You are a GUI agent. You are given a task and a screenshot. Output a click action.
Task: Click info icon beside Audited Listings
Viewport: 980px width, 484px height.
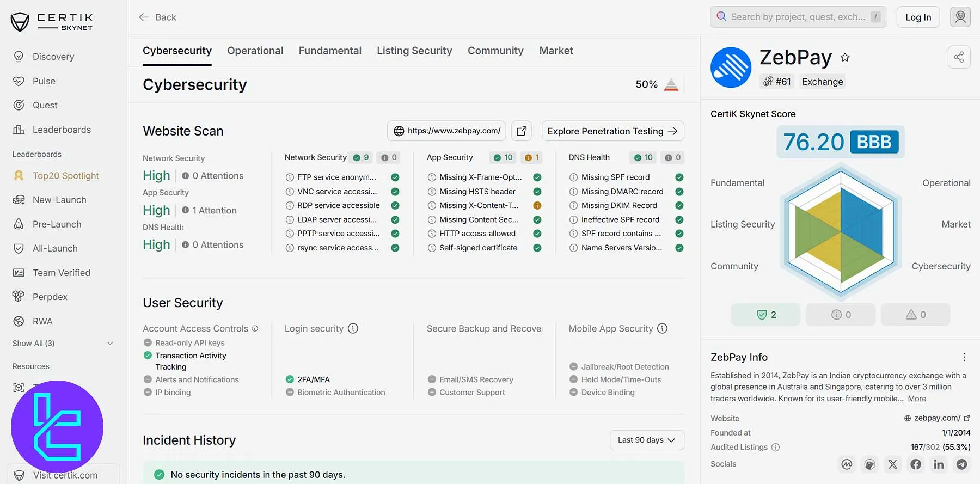pyautogui.click(x=776, y=447)
